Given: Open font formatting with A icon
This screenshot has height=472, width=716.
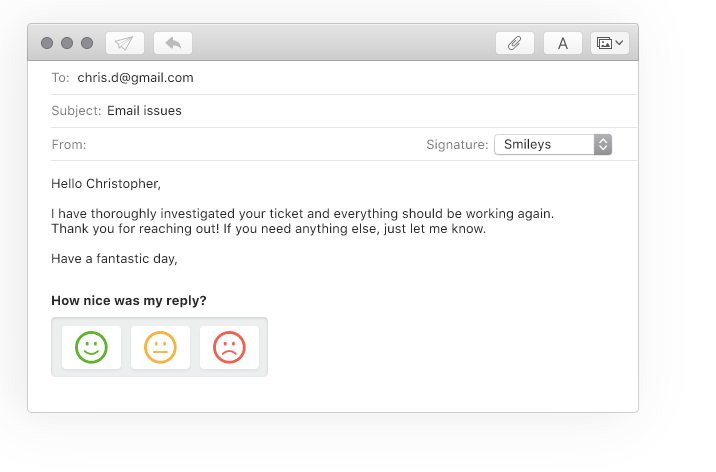Looking at the screenshot, I should click(x=563, y=43).
